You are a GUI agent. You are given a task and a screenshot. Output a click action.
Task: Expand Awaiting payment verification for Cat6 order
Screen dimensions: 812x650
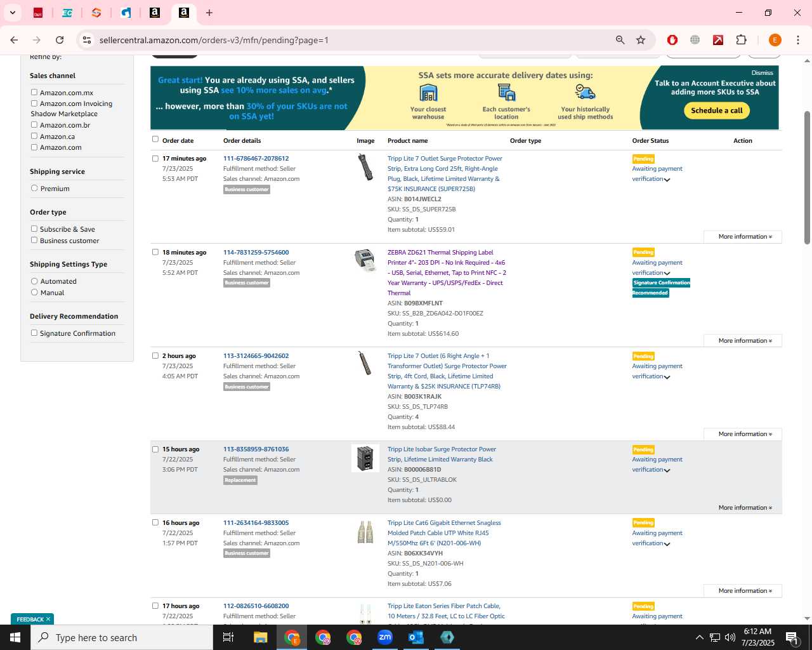[x=667, y=544]
